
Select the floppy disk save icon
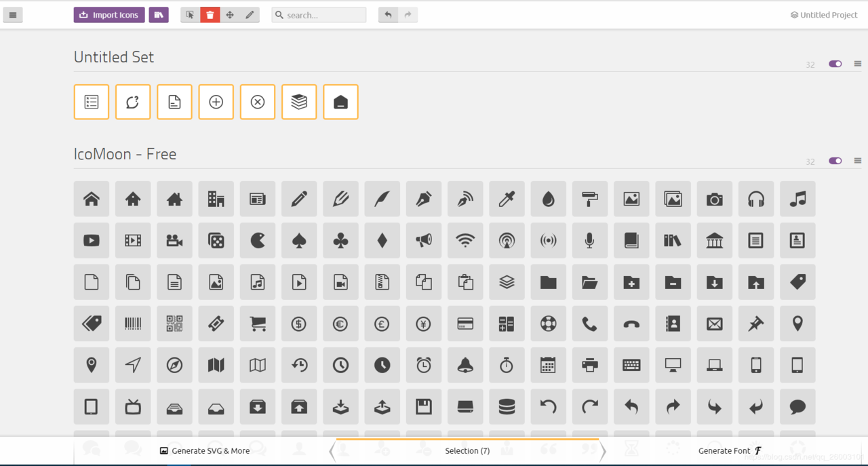tap(424, 406)
